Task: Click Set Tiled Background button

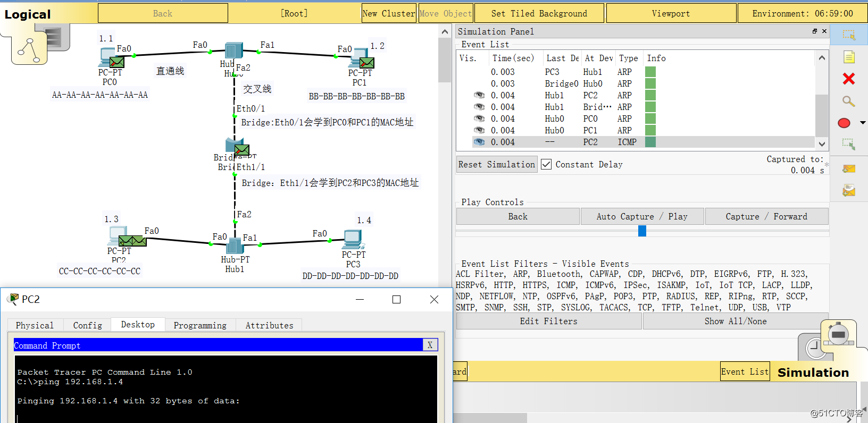Action: [539, 13]
